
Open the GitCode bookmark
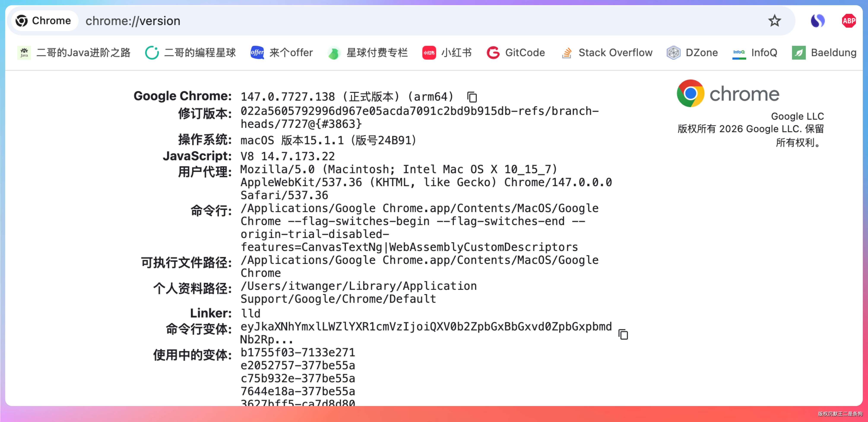516,52
